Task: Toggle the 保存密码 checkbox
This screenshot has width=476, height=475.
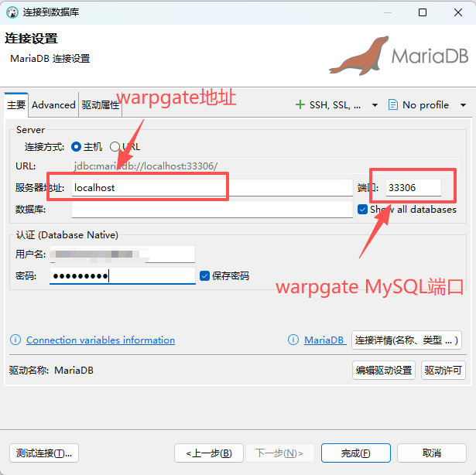Action: click(204, 276)
